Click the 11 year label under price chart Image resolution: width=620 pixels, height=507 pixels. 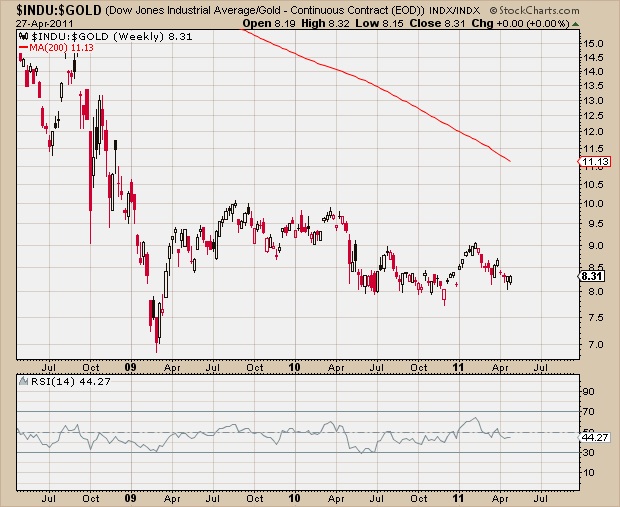tap(458, 367)
